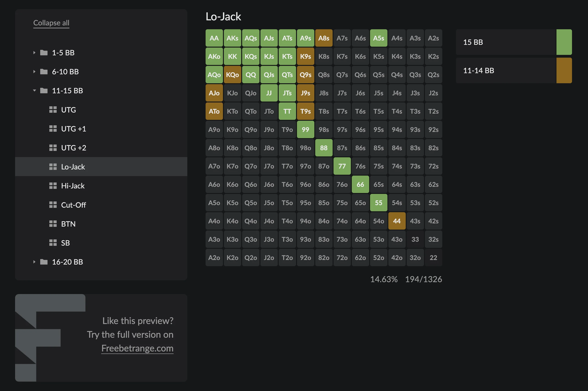Click the green 15 BB color swatch
This screenshot has width=588, height=391.
point(564,42)
